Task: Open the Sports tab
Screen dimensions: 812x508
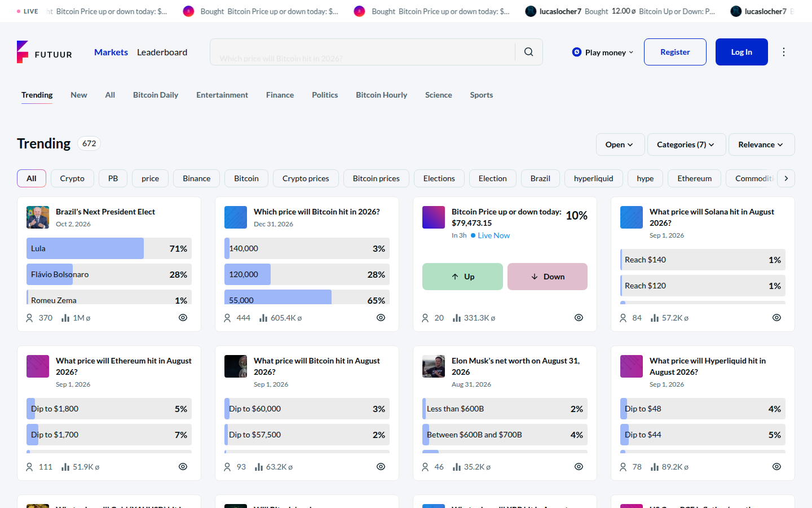Action: coord(482,95)
